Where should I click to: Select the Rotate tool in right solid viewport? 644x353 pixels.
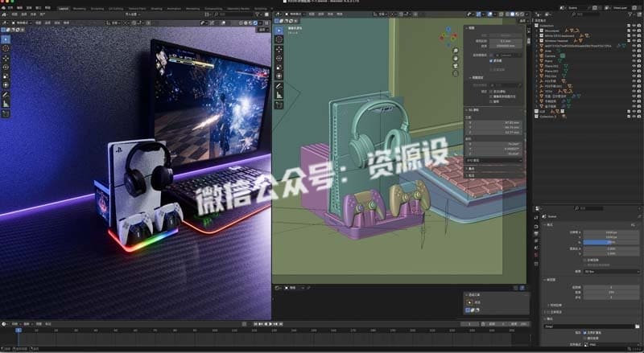tap(279, 58)
